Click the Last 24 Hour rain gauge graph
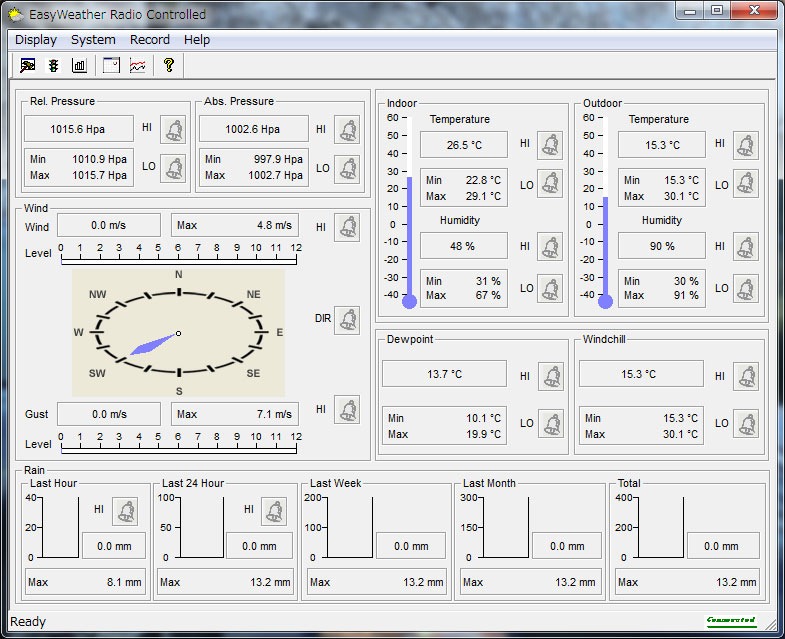This screenshot has width=785, height=639. click(x=201, y=527)
